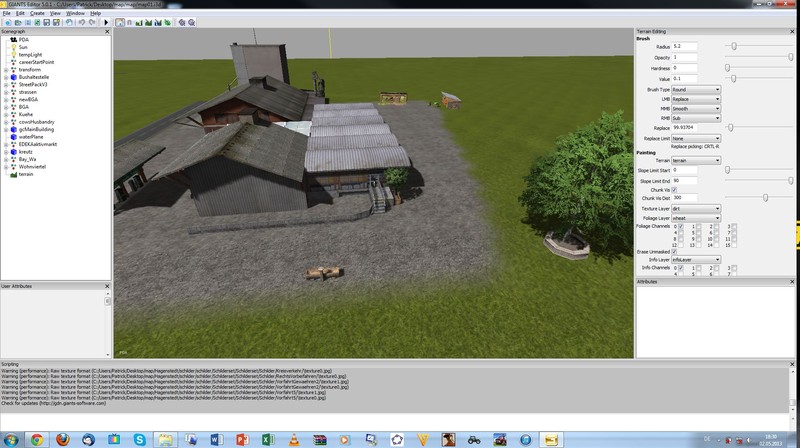Viewport: 800px width, 448px height.
Task: Open the LMB Replace dropdown
Action: point(696,99)
